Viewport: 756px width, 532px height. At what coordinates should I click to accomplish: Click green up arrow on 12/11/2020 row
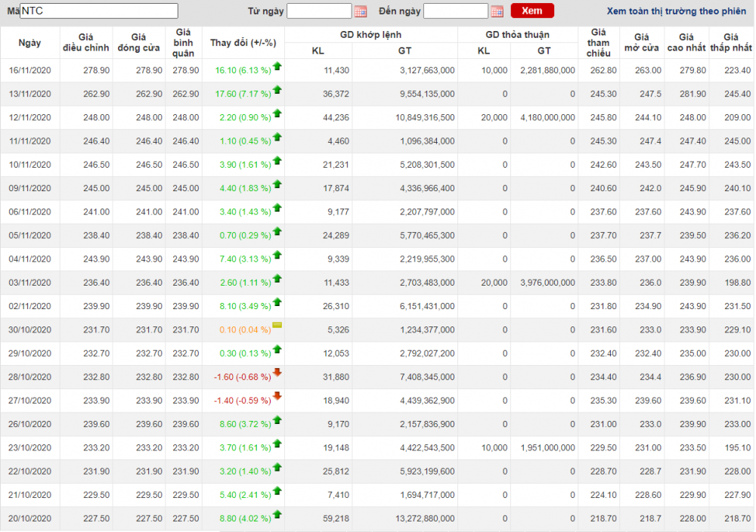pyautogui.click(x=277, y=113)
